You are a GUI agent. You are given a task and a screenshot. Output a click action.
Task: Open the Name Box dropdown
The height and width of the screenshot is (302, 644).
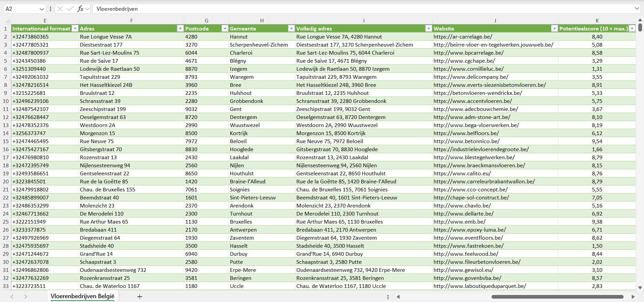coord(42,9)
